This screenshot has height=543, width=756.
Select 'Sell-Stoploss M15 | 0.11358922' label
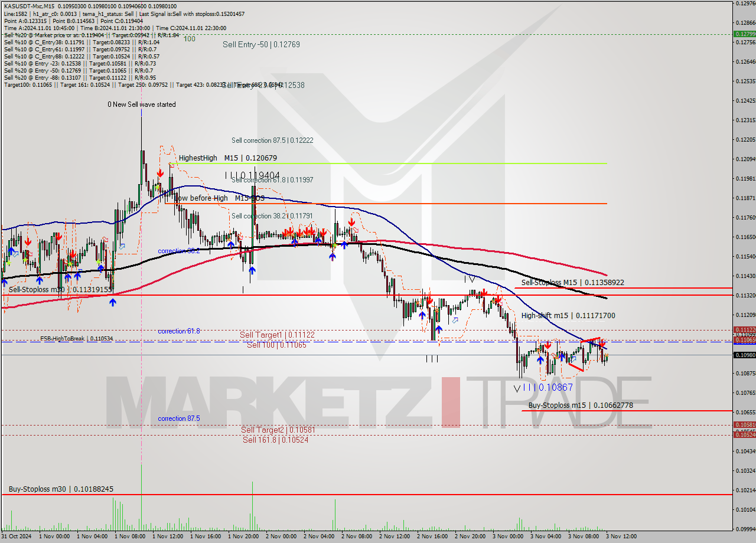tap(572, 283)
